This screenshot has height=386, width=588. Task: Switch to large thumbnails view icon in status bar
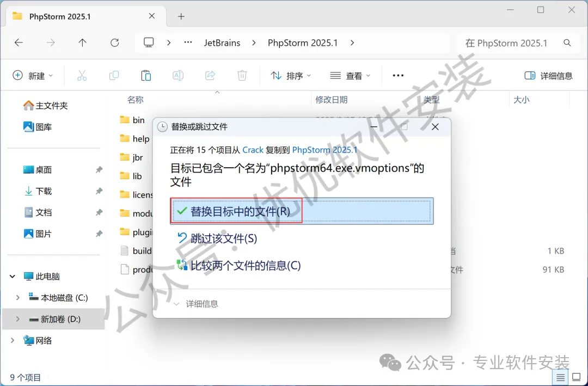tap(577, 377)
